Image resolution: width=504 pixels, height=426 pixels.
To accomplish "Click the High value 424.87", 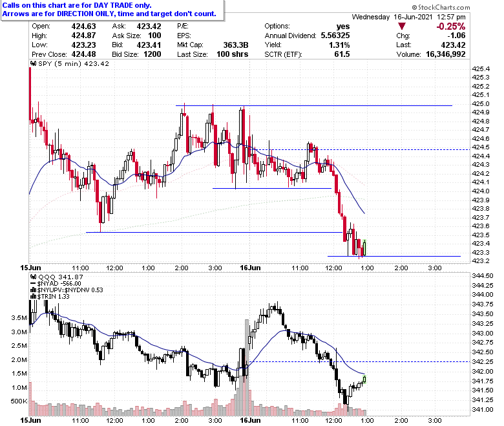I will (83, 36).
